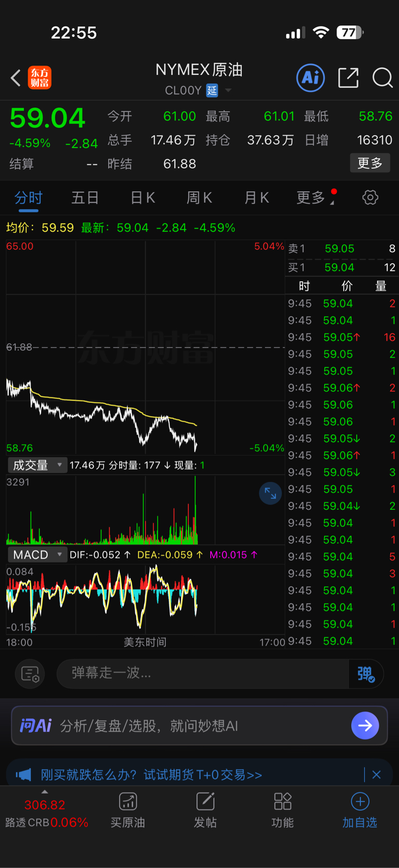Tap the 延 delayed-quote badge
This screenshot has width=399, height=868.
coord(212,90)
